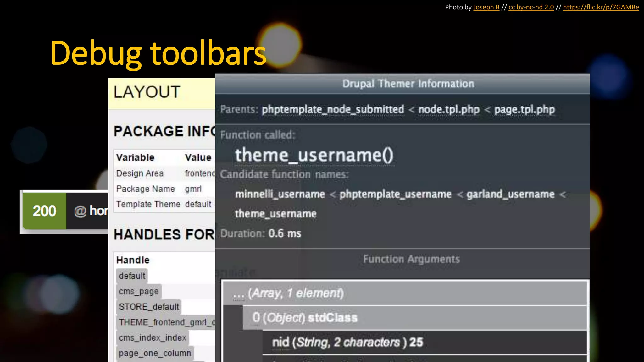
Task: Click node.tpl.php parent link
Action: pos(449,109)
